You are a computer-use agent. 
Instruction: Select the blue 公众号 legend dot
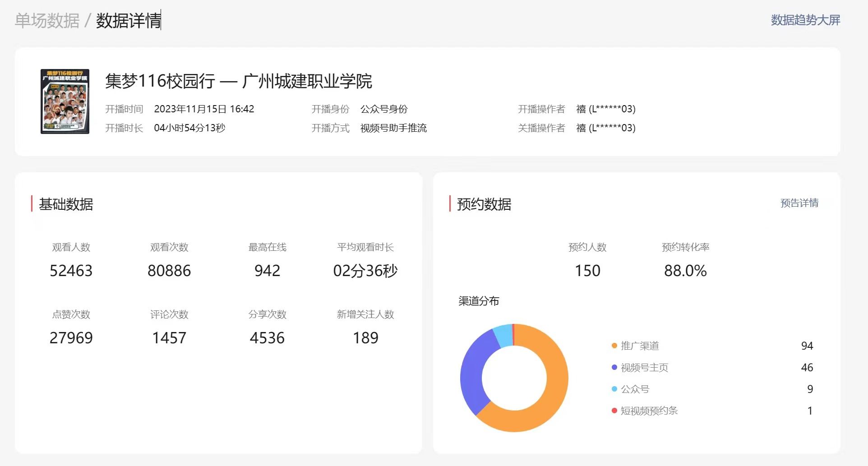[614, 389]
